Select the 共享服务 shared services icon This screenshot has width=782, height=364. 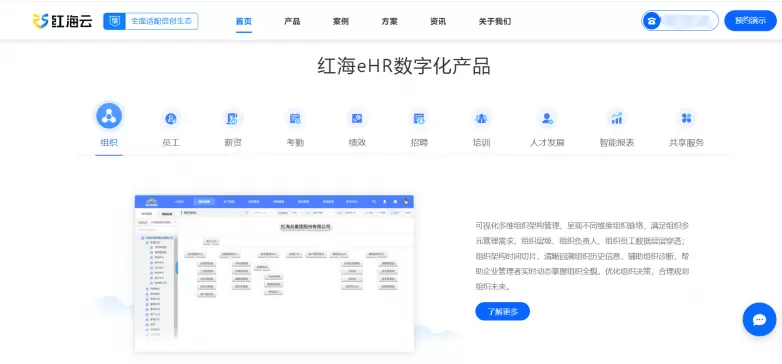[686, 118]
